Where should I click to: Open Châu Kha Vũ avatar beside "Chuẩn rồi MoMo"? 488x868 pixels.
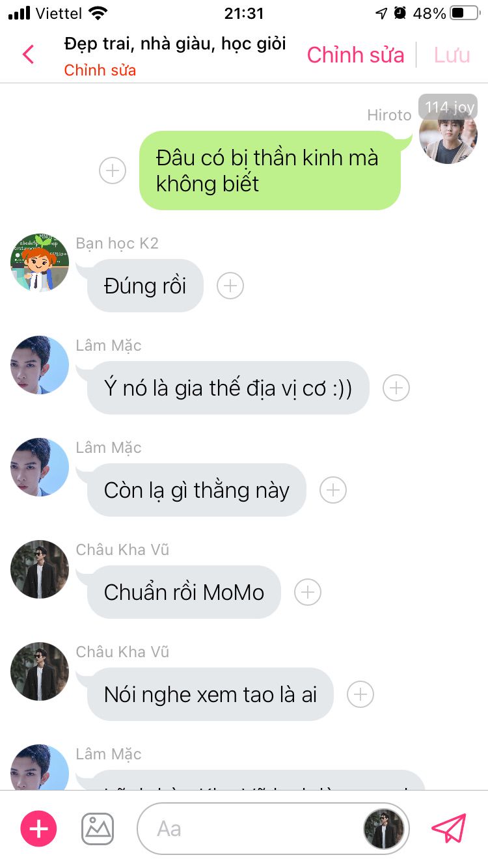point(40,569)
